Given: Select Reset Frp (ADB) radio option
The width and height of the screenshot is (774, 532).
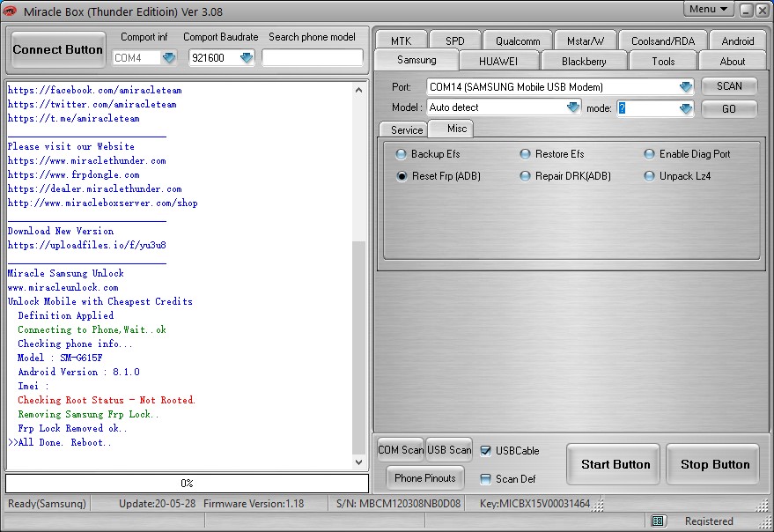Looking at the screenshot, I should [x=438, y=176].
